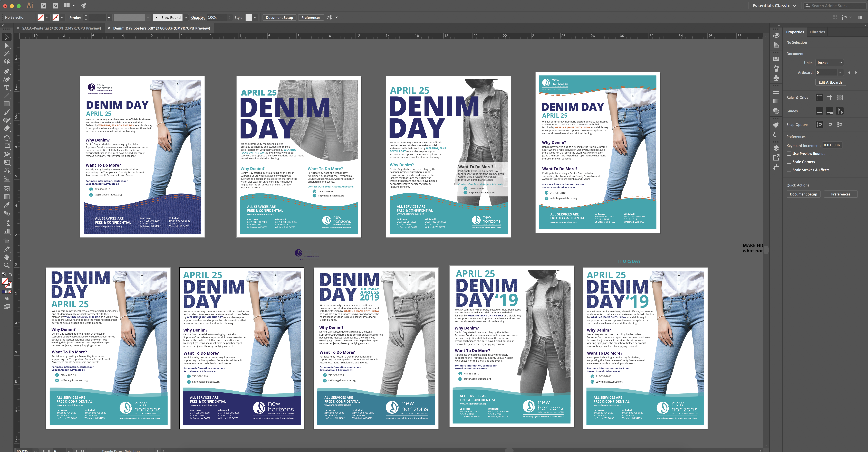The width and height of the screenshot is (868, 452).
Task: Toggle Scale Strokes & Effects checkbox
Action: (x=789, y=170)
